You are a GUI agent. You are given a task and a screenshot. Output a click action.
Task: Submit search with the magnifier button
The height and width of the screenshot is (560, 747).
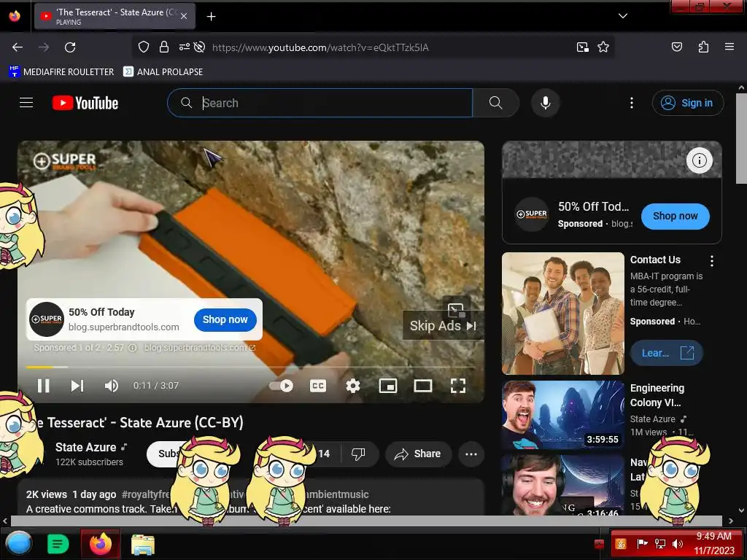[x=496, y=103]
